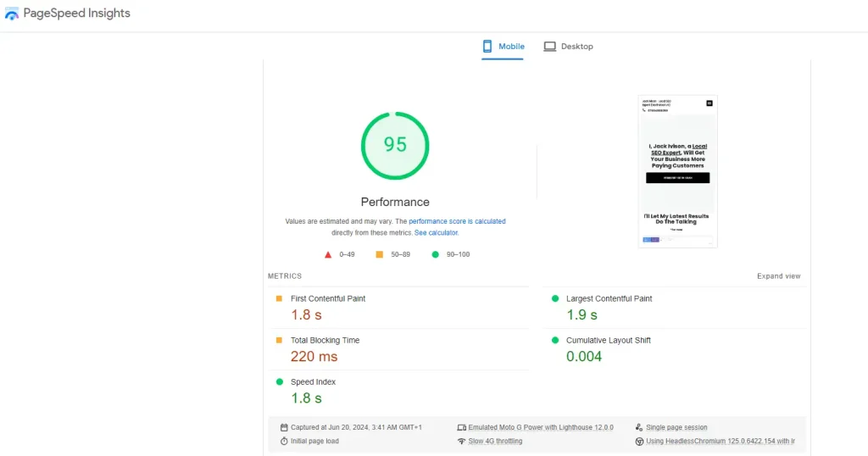Viewport: 868px width, 456px height.
Task: Open the performance score is calculated link
Action: 457,221
